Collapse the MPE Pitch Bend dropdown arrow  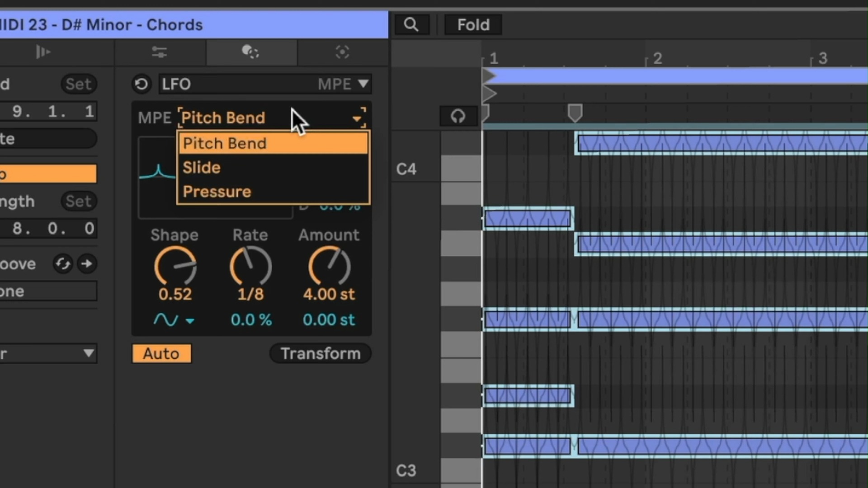[358, 118]
